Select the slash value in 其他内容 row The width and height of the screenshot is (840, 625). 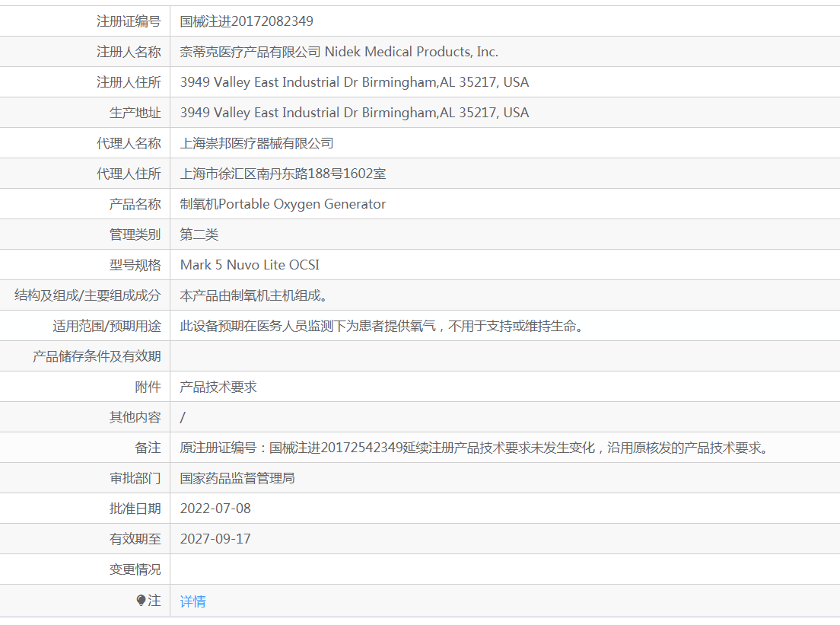pos(183,417)
